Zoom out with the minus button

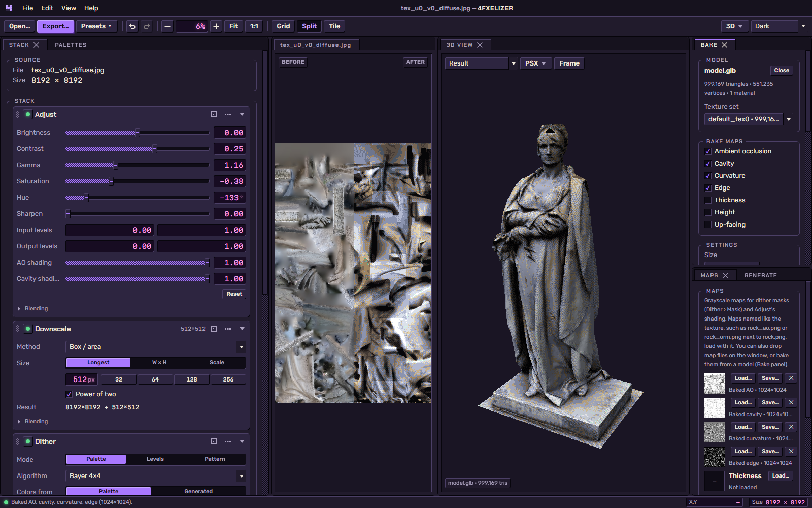[167, 26]
